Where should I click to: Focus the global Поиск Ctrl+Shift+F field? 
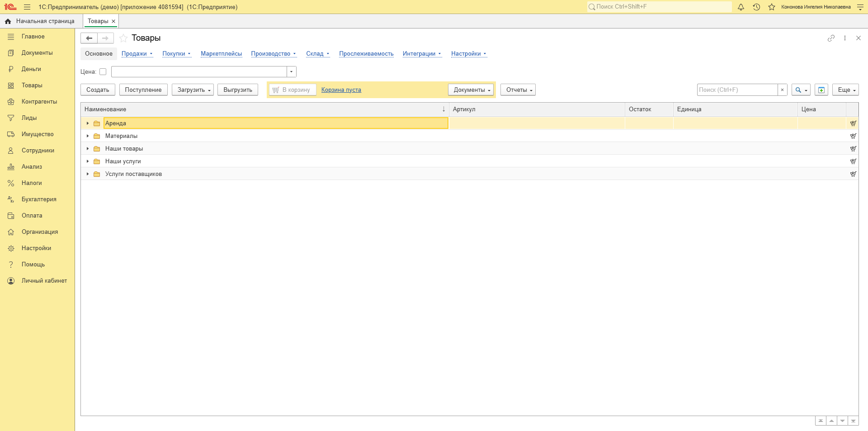pyautogui.click(x=659, y=7)
